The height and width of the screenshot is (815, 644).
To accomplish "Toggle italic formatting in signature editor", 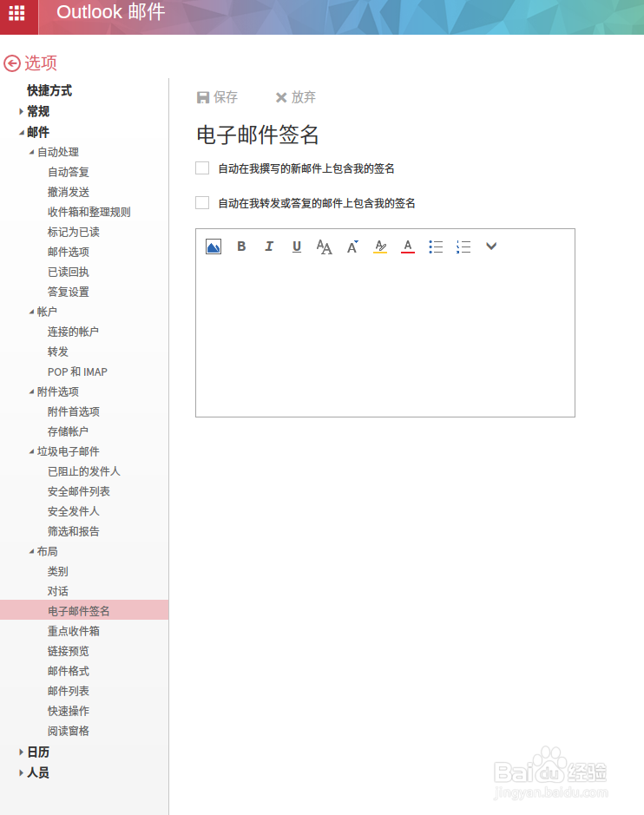I will pyautogui.click(x=269, y=246).
